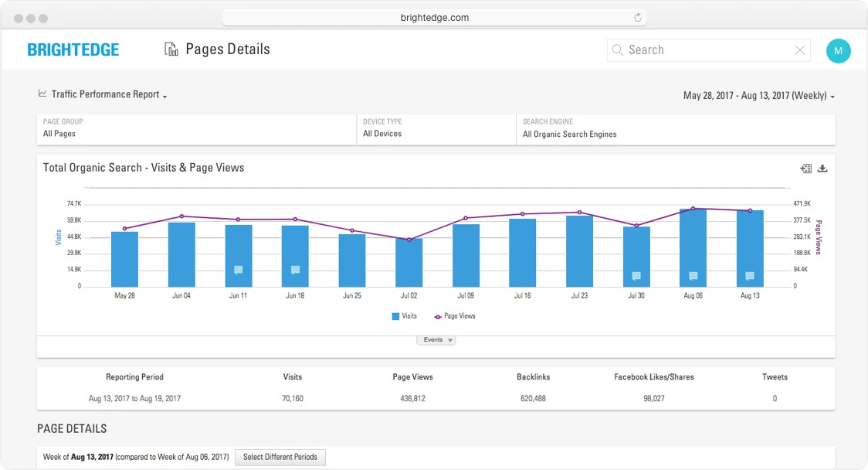Click the search magnifier icon
The image size is (868, 470).
(x=617, y=49)
